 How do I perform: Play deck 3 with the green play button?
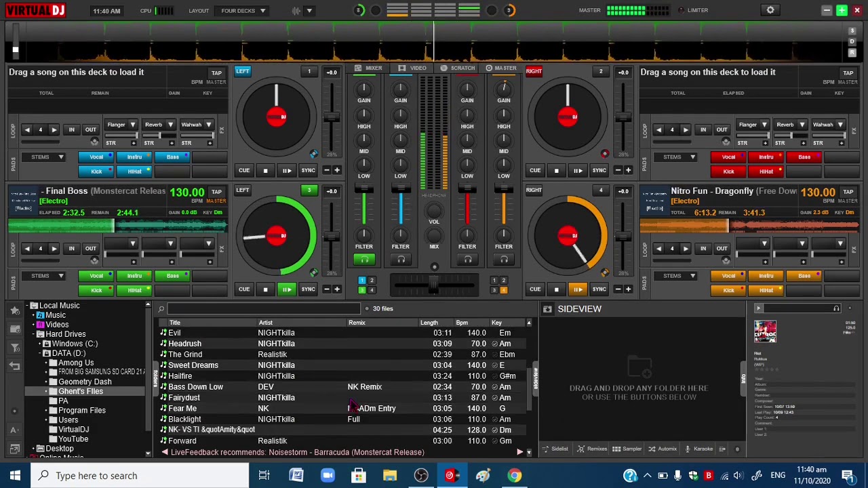pos(287,289)
